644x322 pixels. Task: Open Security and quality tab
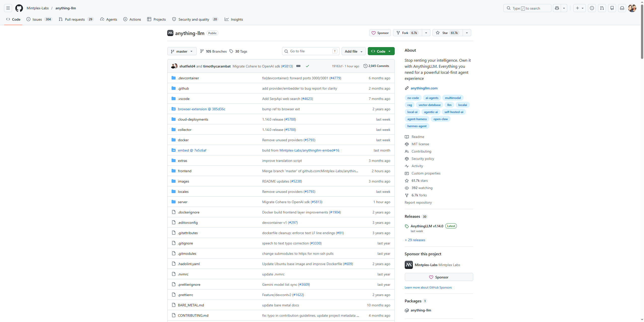coord(195,19)
